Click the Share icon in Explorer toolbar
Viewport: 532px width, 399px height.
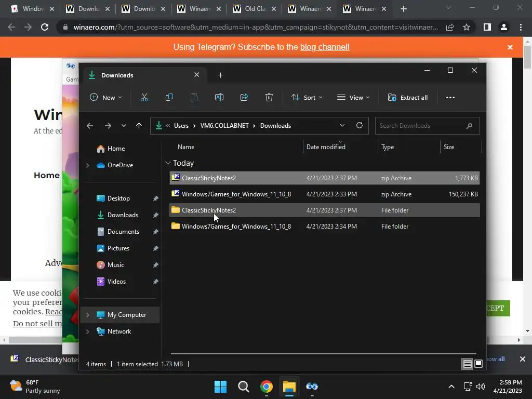(x=244, y=97)
